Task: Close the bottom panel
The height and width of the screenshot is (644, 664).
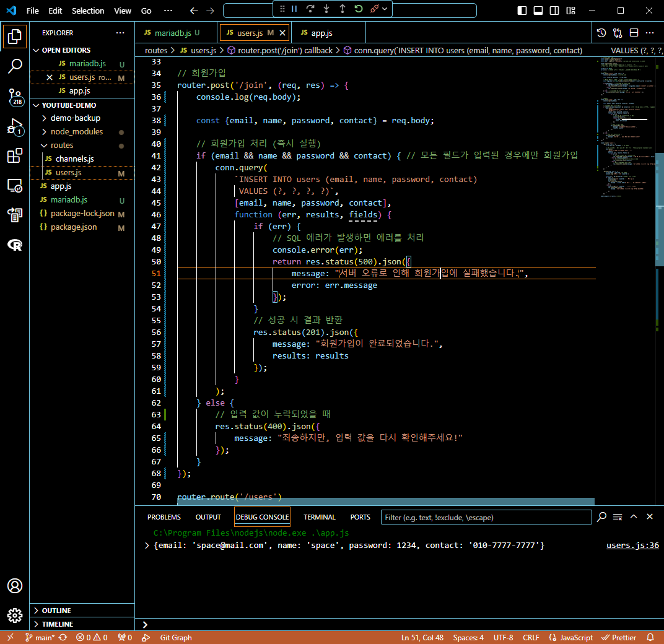Action: pos(650,517)
